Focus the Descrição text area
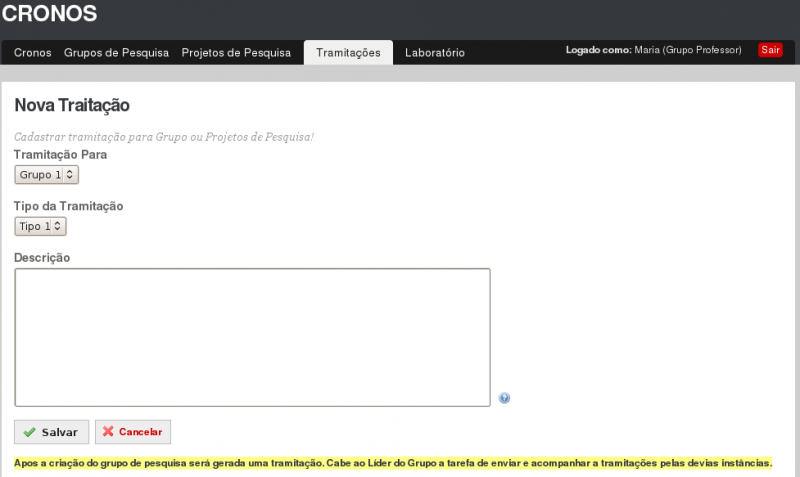The width and height of the screenshot is (800, 477). (252, 337)
